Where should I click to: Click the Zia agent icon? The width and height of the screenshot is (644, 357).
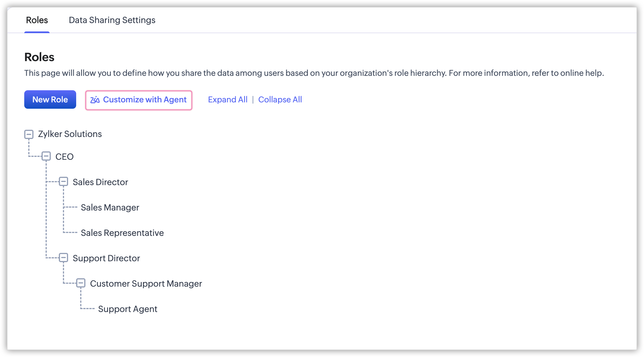tap(95, 100)
